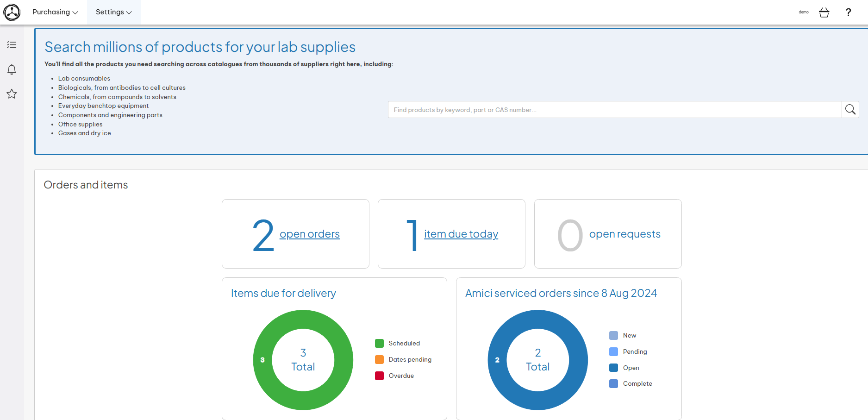Open the shopping basket icon

[824, 13]
